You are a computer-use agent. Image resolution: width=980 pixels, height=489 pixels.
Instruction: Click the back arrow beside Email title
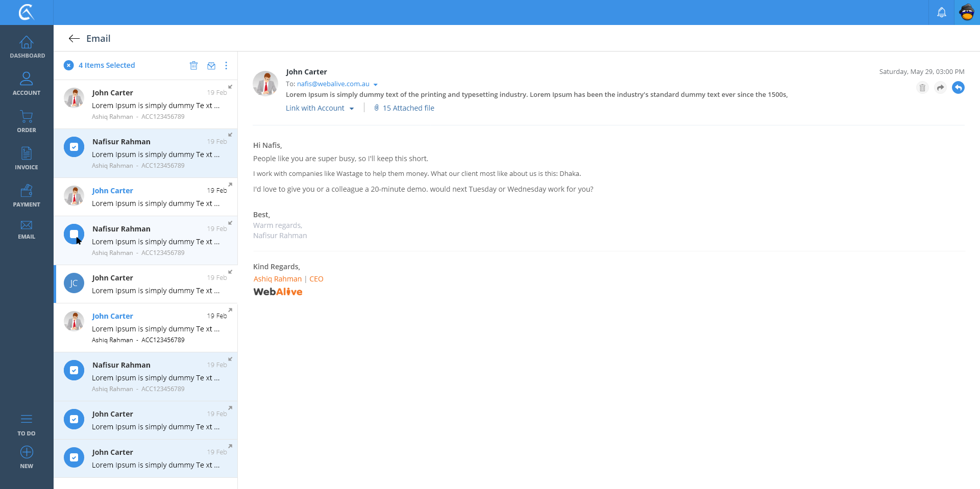74,39
